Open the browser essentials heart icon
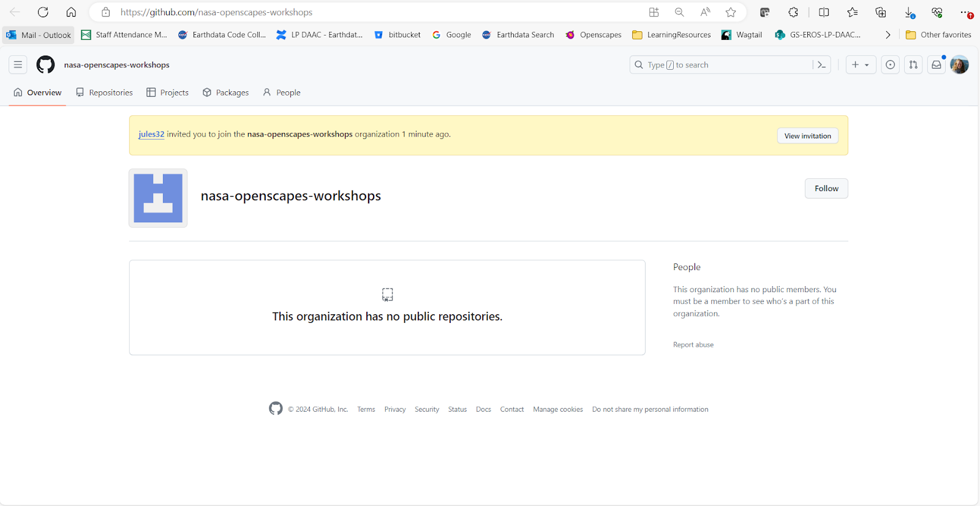Viewport: 980px width, 506px height. pyautogui.click(x=937, y=12)
